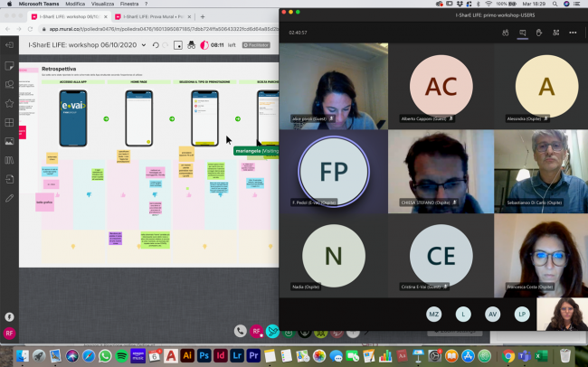The height and width of the screenshot is (367, 588).
Task: Select the pencil draw tool in Mural sidebar
Action: click(9, 197)
